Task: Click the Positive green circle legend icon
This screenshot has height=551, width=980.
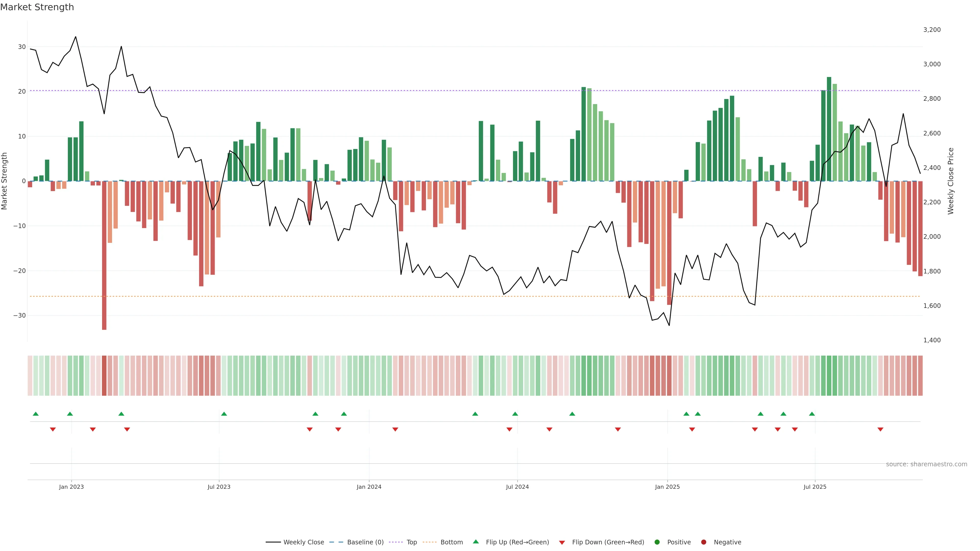Action: [657, 542]
